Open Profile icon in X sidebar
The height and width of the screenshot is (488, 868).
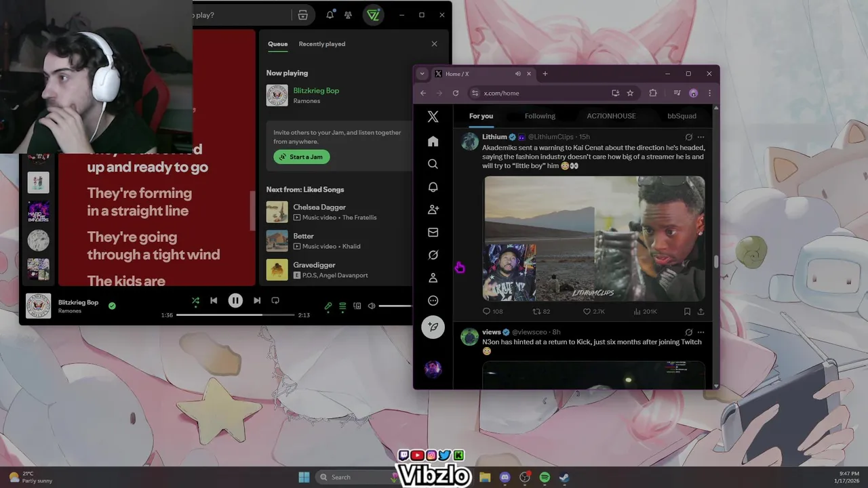[x=433, y=278]
